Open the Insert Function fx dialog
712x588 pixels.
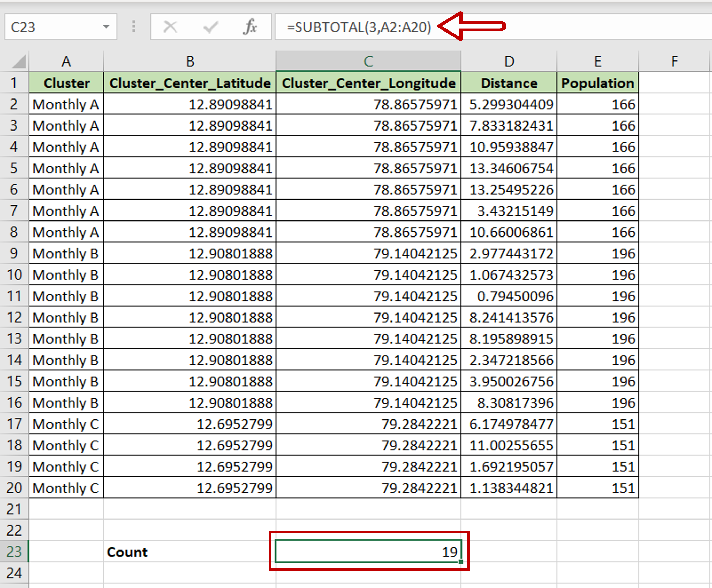pos(250,27)
